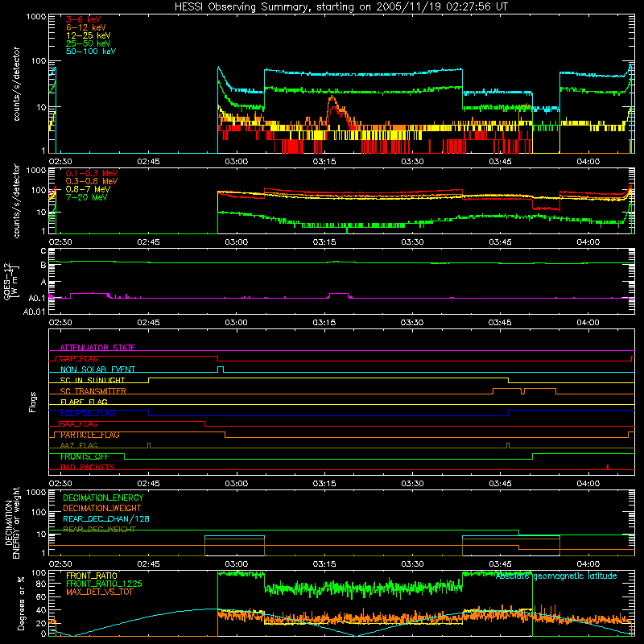Viewport: 644px width, 644px height.
Task: Click the FRONT_RATIO_1225 legend entry
Action: (104, 584)
